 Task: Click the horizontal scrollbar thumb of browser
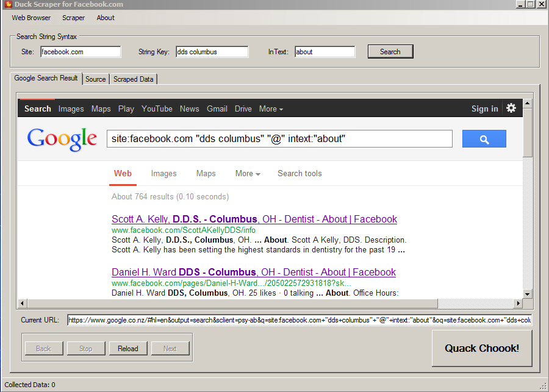[232, 303]
